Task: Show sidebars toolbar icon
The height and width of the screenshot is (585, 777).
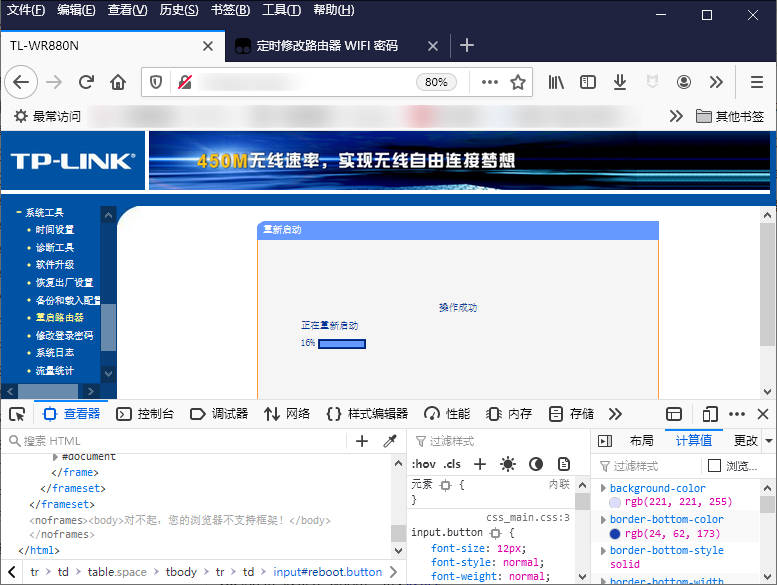Action: point(588,82)
